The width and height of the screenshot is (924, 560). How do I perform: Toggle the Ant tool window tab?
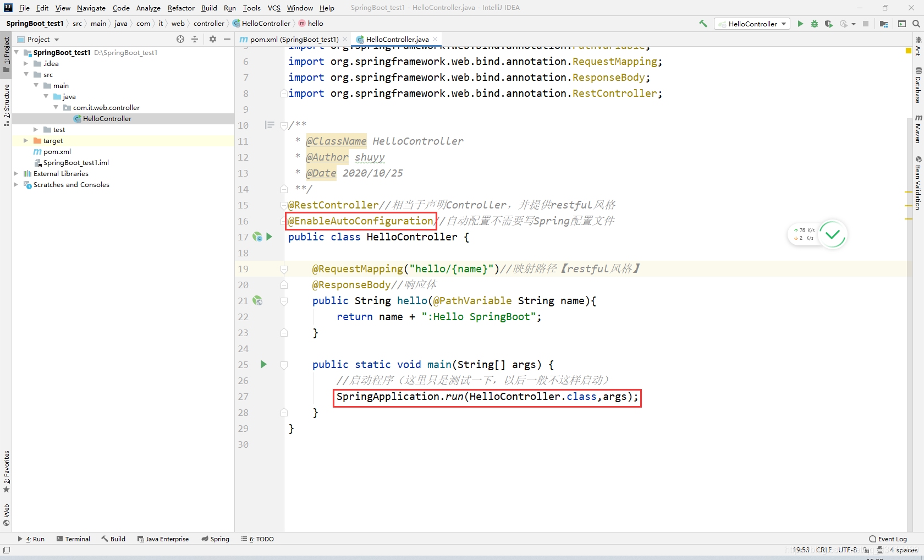(x=918, y=46)
